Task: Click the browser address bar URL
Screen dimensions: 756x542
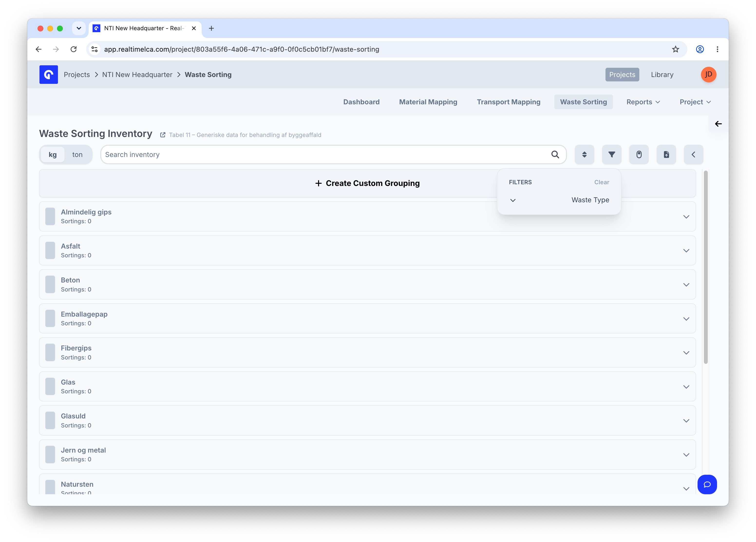Action: pyautogui.click(x=242, y=49)
